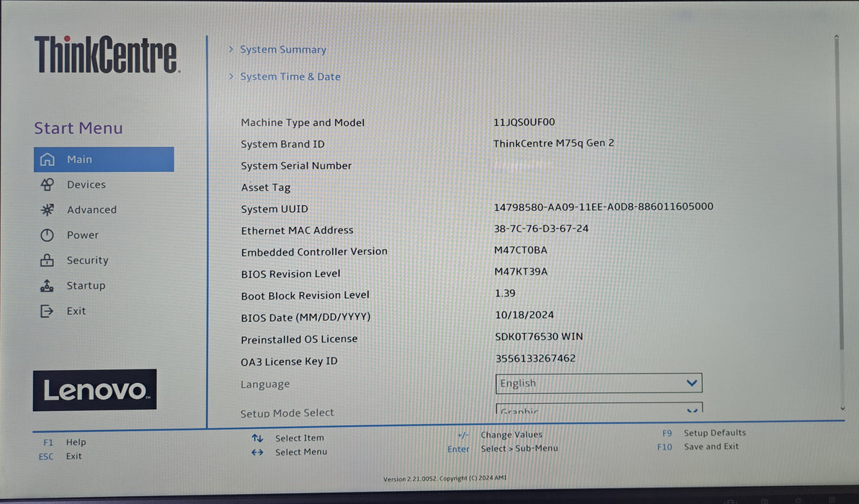Viewport: 859px width, 504px height.
Task: Click the ThinkCentre logo
Action: point(107,54)
